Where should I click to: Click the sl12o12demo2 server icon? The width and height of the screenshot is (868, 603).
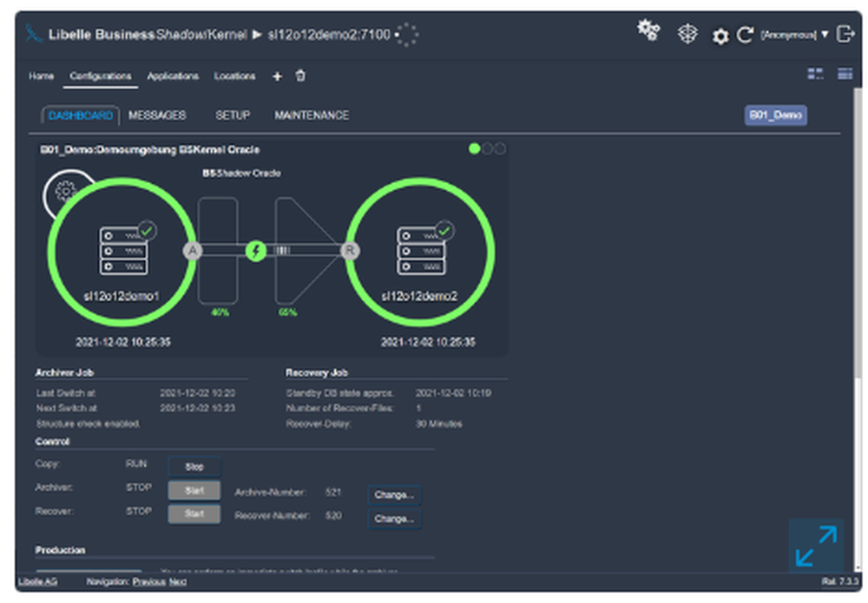tap(421, 251)
